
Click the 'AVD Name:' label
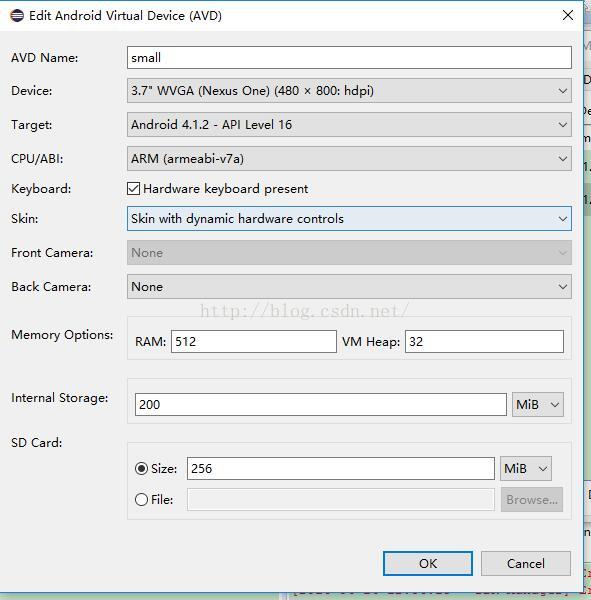[x=44, y=58]
